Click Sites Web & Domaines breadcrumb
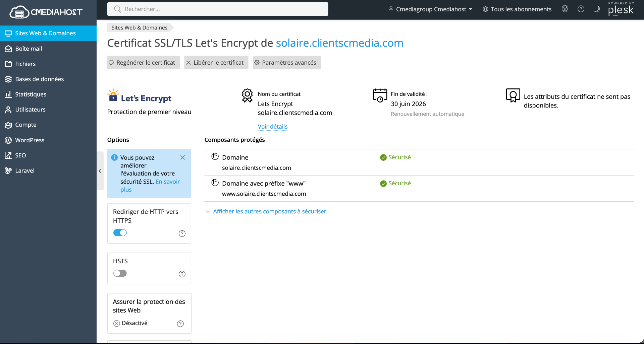Screen dimensions: 644x344 point(139,27)
